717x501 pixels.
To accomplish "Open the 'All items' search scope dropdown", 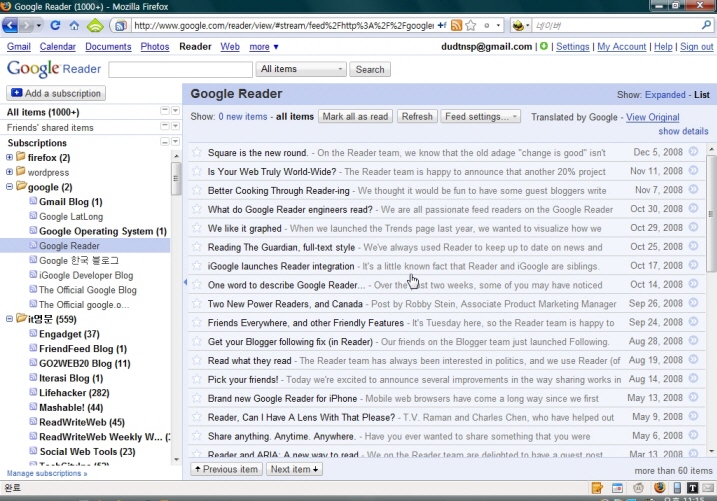I will (x=301, y=69).
